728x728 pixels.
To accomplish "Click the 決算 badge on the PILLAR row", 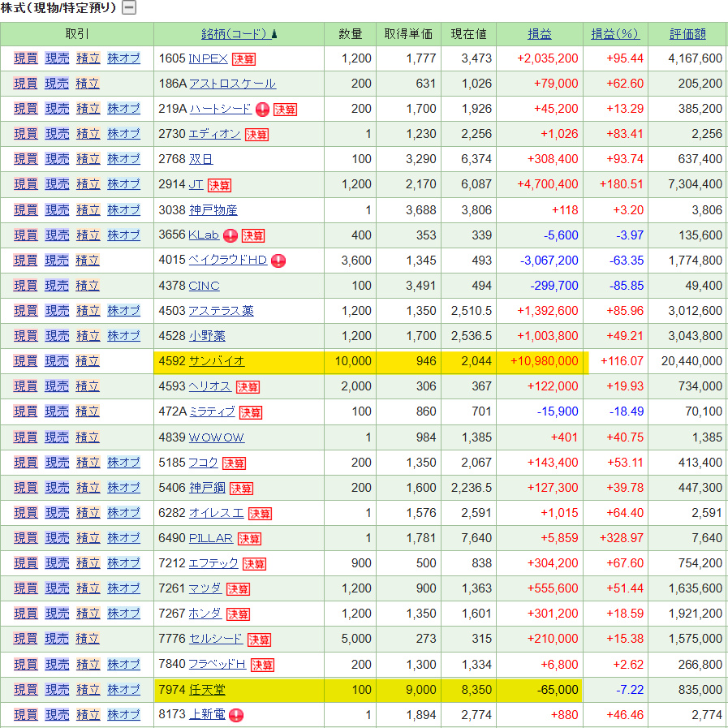I will point(249,540).
